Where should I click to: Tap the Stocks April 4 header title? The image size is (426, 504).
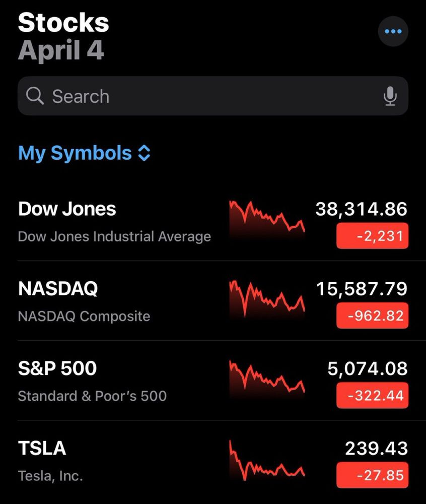tap(63, 36)
